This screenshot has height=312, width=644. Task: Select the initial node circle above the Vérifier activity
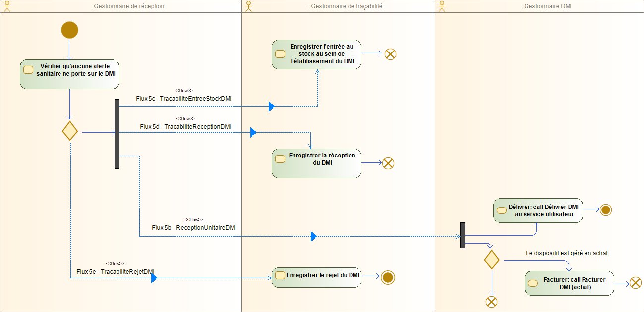click(69, 30)
